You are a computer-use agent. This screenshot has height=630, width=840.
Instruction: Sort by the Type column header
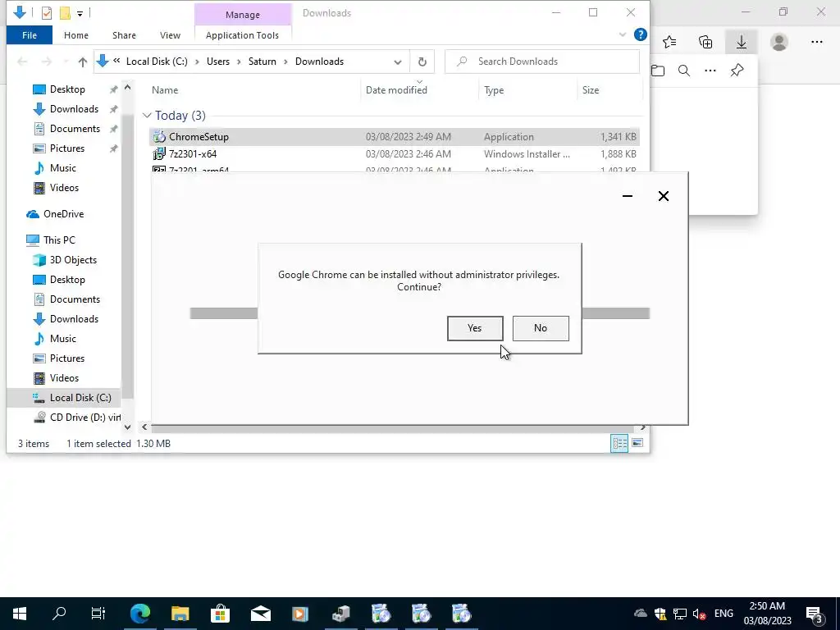494,90
